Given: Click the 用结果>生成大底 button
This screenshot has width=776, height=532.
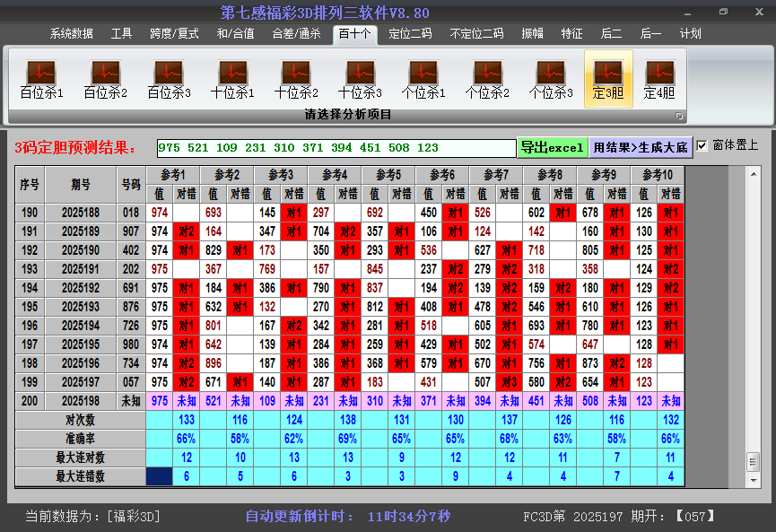Looking at the screenshot, I should click(x=641, y=147).
